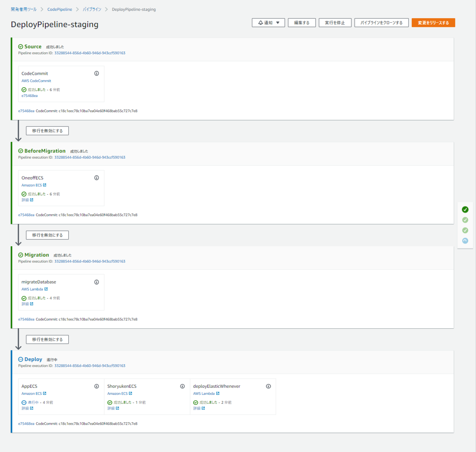Click 進行中 status text beside Deploy heading
This screenshot has width=476, height=452.
coord(52,360)
